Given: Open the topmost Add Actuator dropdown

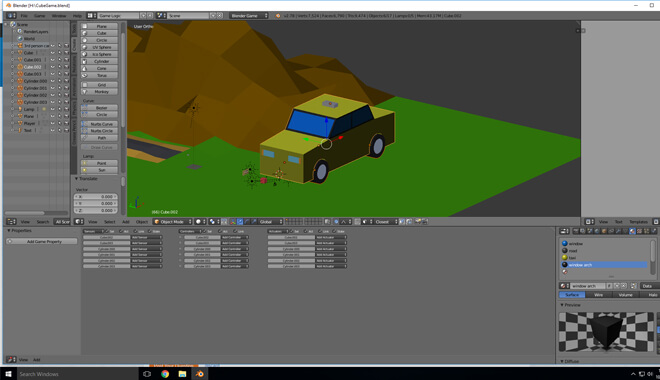Looking at the screenshot, I should click(331, 237).
